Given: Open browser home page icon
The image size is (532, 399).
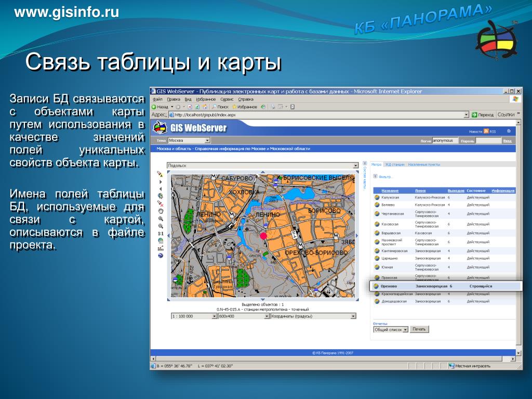Looking at the screenshot, I should pyautogui.click(x=205, y=107).
